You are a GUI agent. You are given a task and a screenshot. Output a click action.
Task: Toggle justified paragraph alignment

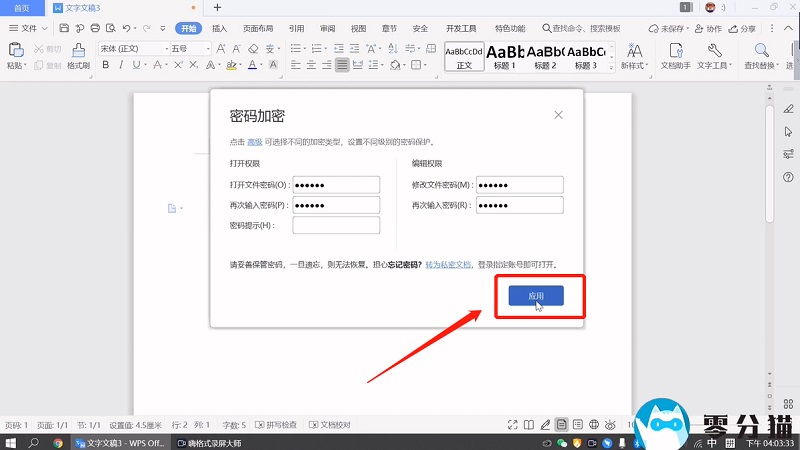point(343,66)
